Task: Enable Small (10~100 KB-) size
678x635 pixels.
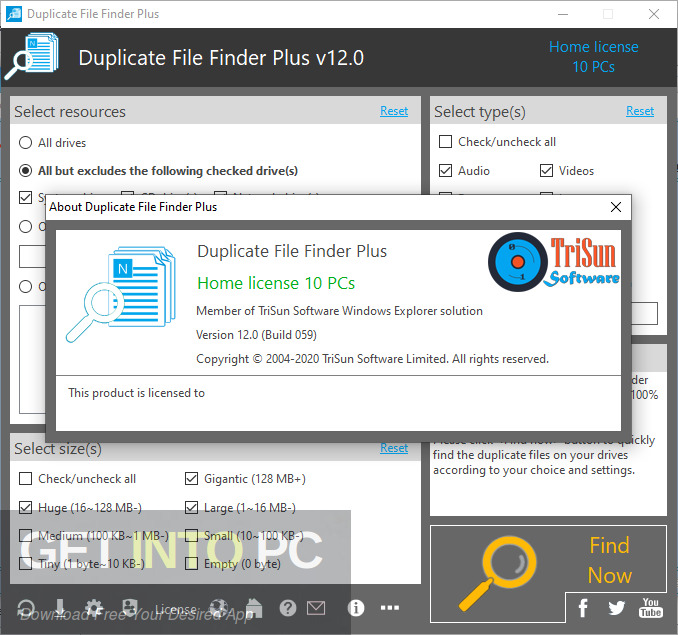Action: tap(192, 536)
